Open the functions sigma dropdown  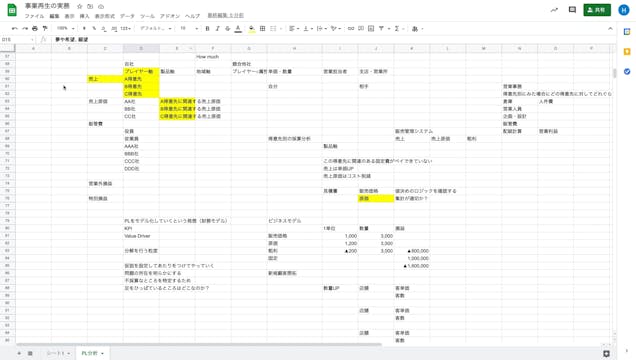[x=399, y=28]
